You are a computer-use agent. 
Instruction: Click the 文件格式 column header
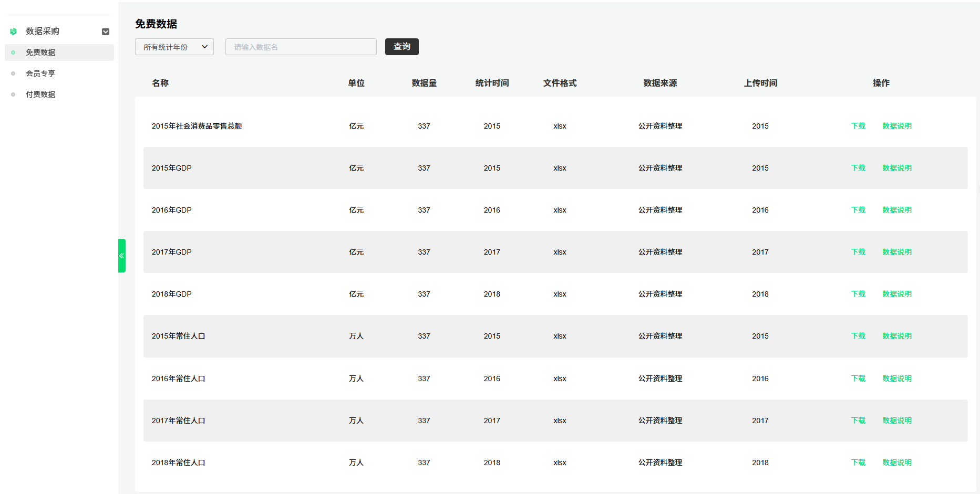[560, 83]
